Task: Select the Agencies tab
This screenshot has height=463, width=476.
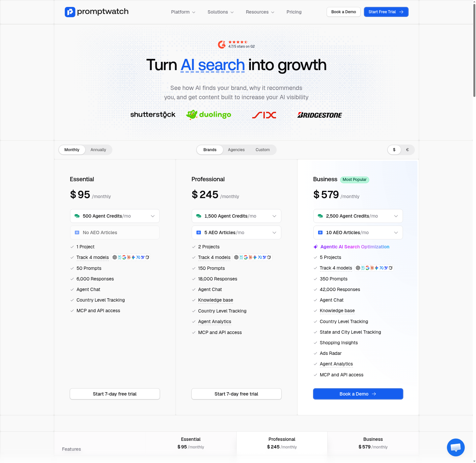Action: (x=236, y=150)
